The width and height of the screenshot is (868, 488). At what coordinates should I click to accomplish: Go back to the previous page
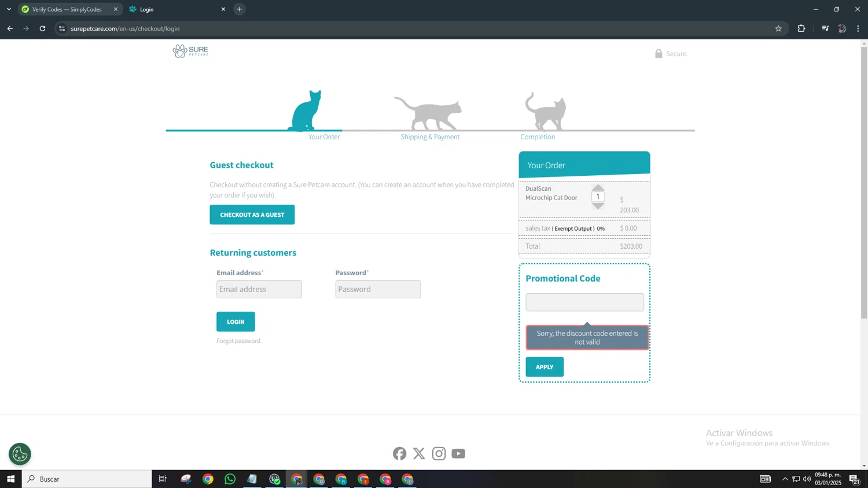click(x=10, y=28)
